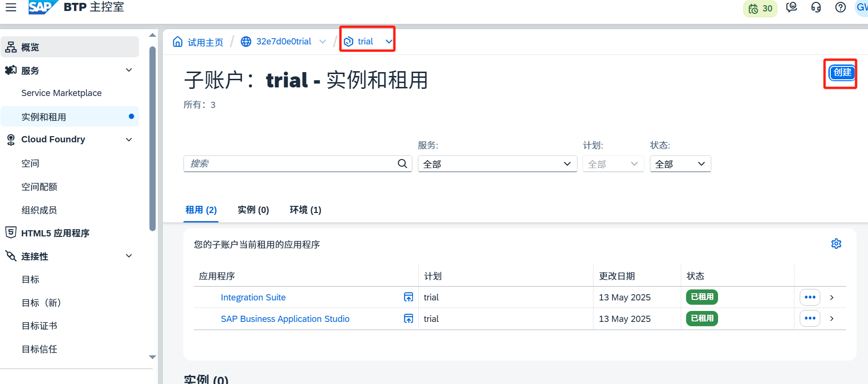Open the user profile avatar
868x384 pixels.
pyautogui.click(x=861, y=8)
